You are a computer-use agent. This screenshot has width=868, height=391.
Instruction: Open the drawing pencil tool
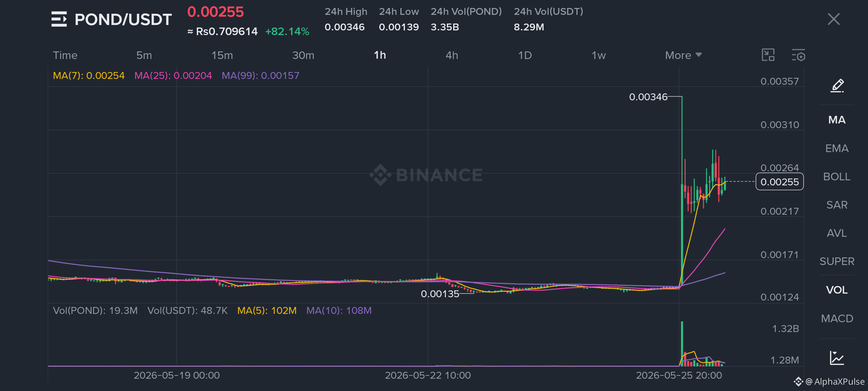pyautogui.click(x=837, y=86)
